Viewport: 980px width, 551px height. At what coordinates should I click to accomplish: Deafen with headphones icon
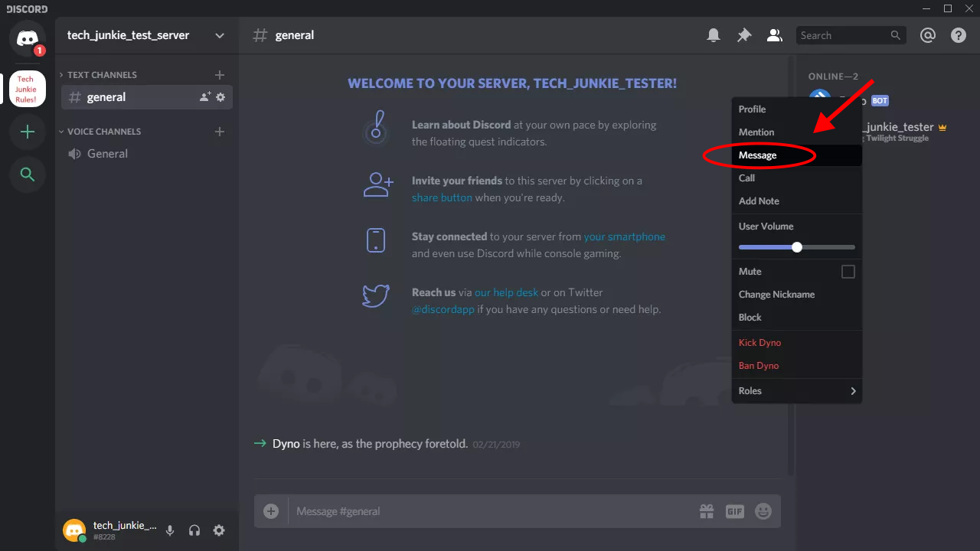[194, 530]
